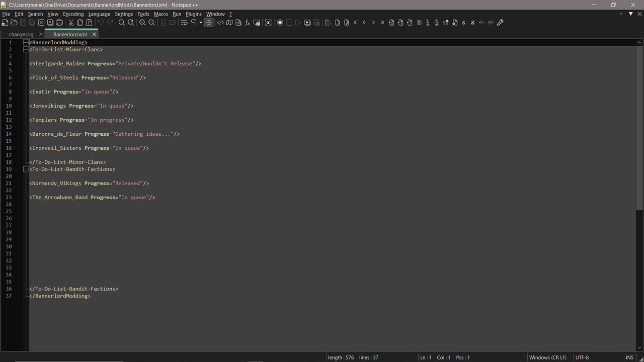Cut selection using the scissors icon
The width and height of the screenshot is (644, 362).
pos(71,23)
